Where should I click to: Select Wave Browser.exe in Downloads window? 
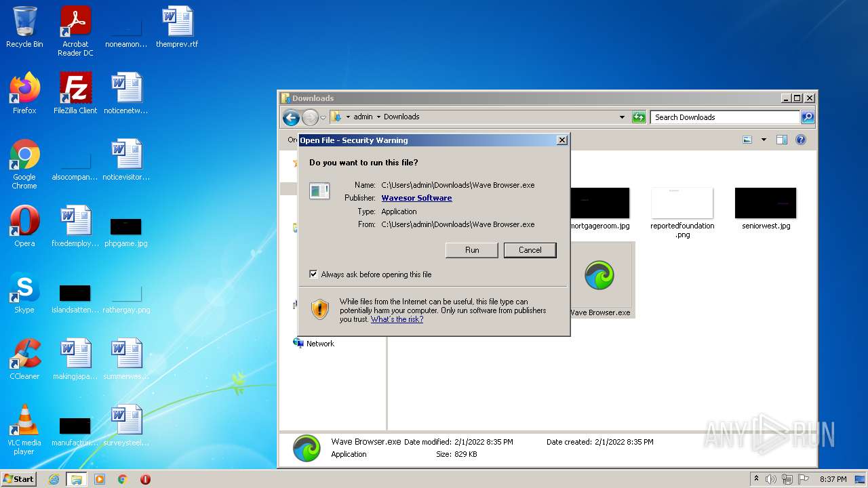pyautogui.click(x=599, y=281)
